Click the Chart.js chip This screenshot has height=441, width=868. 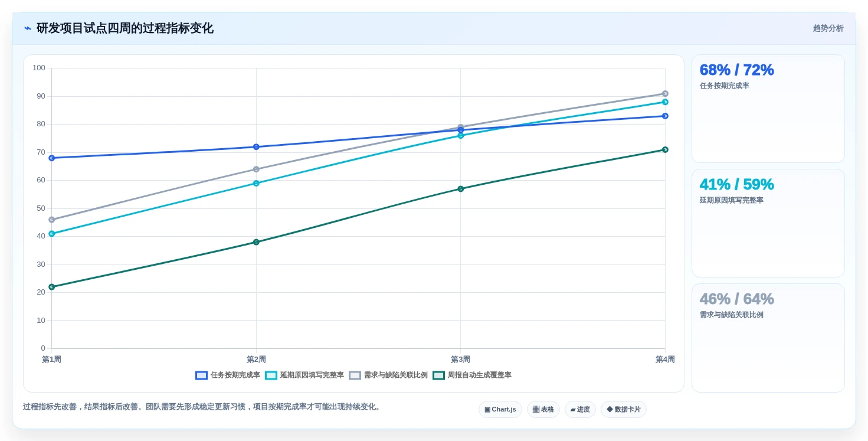pos(500,409)
